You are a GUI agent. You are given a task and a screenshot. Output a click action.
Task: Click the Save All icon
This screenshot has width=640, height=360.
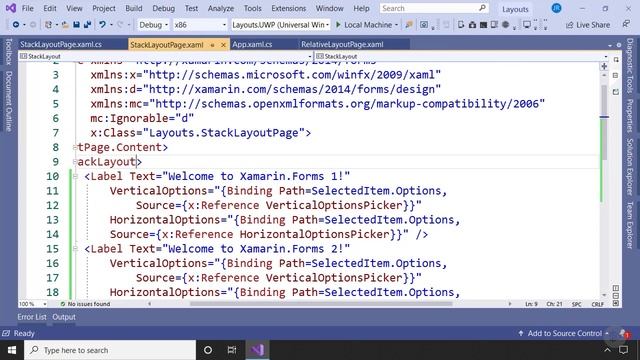pyautogui.click(x=87, y=25)
